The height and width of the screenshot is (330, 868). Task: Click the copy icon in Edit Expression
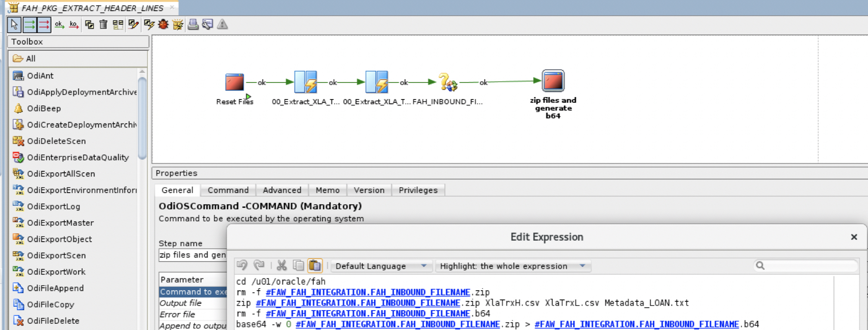coord(298,265)
